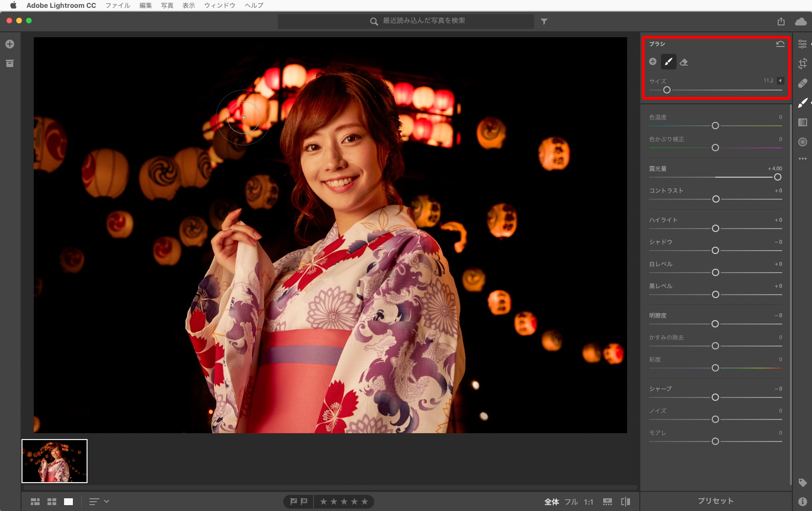Image resolution: width=812 pixels, height=511 pixels.
Task: Open the Keywords tag icon
Action: pos(803,483)
